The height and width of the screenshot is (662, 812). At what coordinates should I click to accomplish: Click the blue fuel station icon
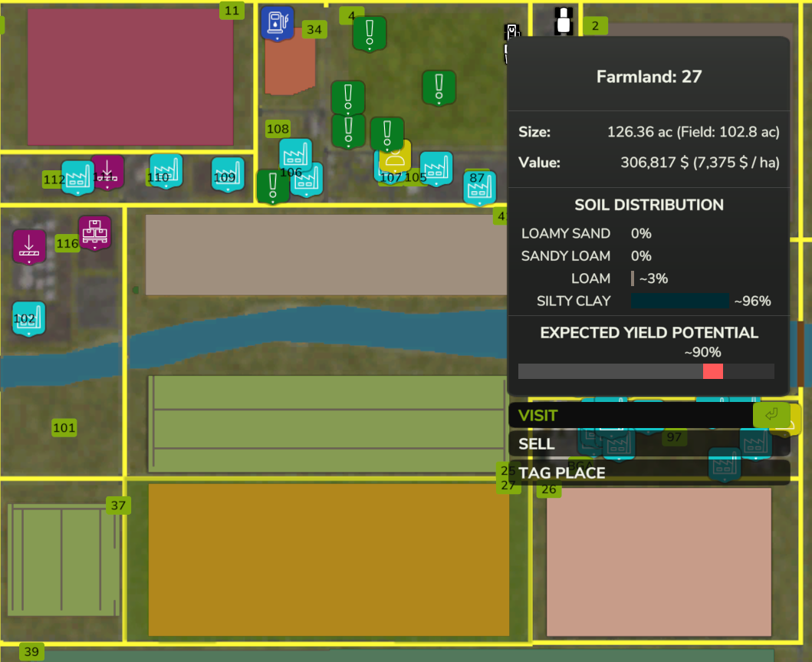[278, 23]
